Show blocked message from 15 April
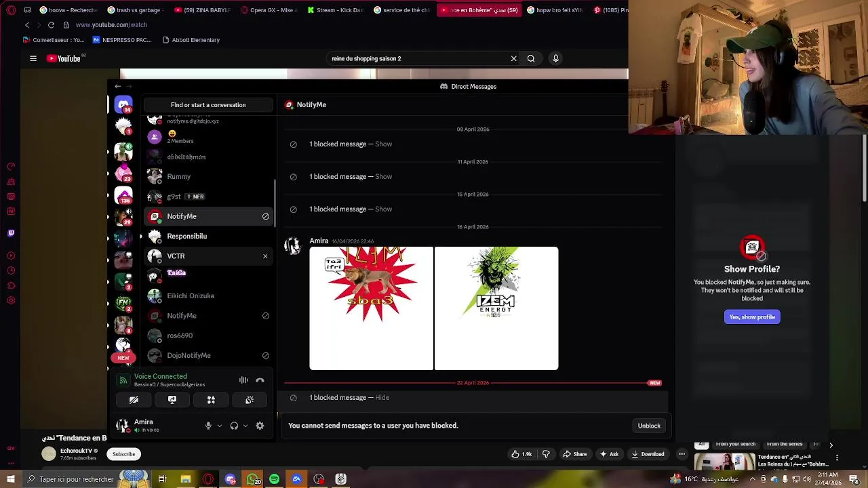This screenshot has height=488, width=868. point(383,209)
